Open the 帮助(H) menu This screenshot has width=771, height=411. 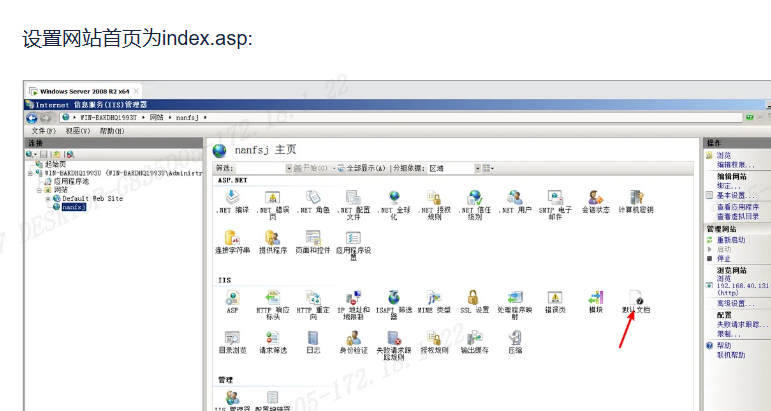112,131
